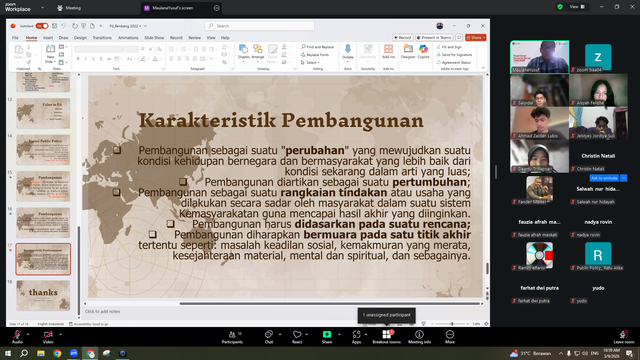
Task: Click Find and Replace in Editing group
Action: [x=318, y=47]
